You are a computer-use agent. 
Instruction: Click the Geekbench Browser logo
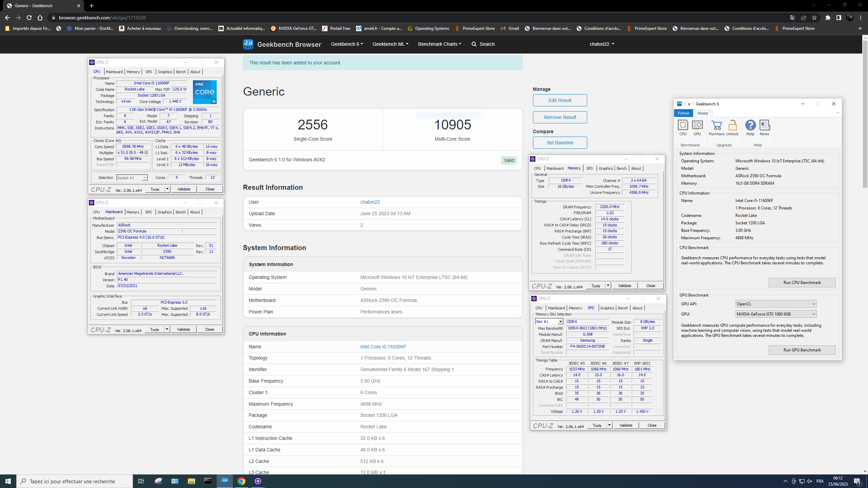click(x=282, y=44)
